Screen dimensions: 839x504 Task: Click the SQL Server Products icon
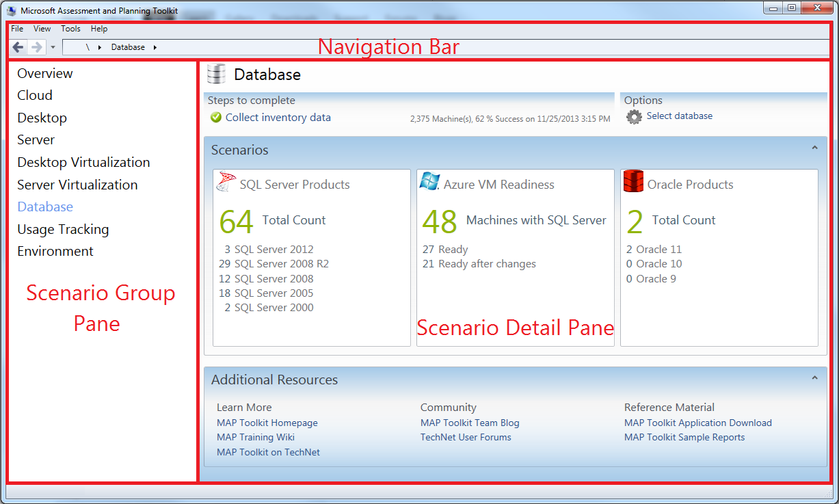pos(226,182)
